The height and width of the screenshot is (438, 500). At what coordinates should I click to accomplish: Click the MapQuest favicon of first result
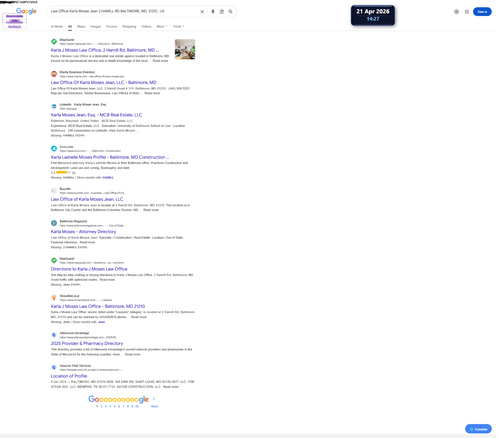pyautogui.click(x=54, y=41)
